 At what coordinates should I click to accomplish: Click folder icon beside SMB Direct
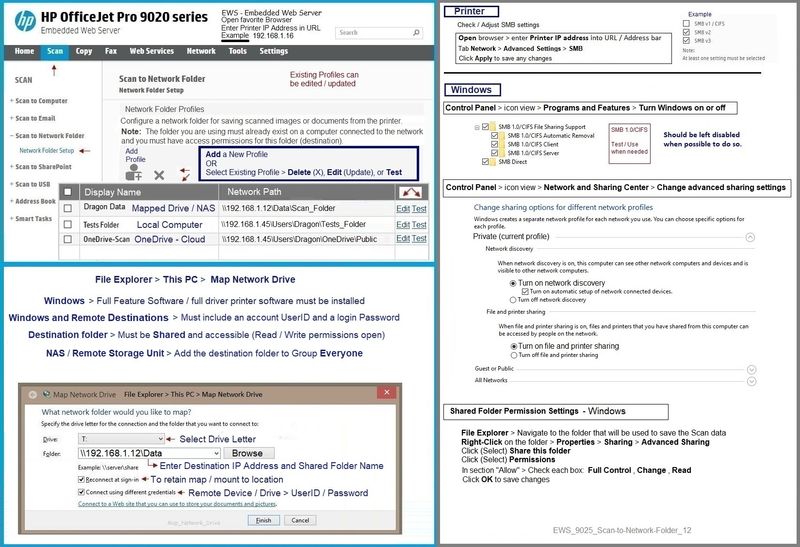[x=493, y=162]
